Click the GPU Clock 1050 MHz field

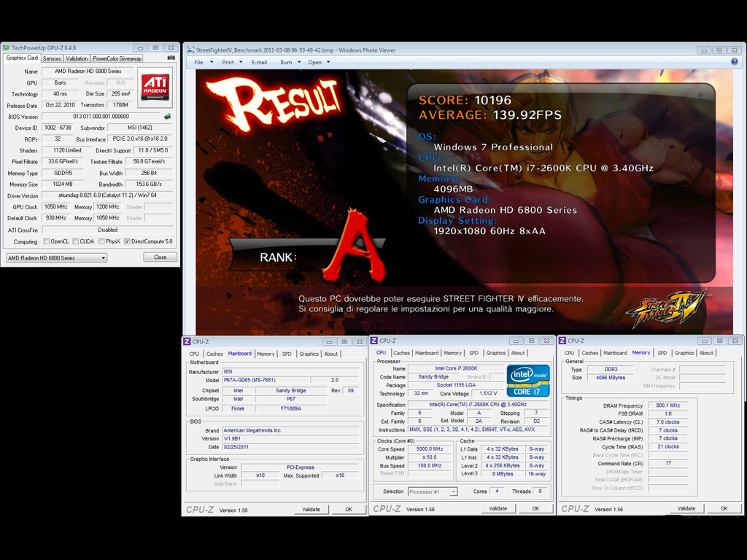(56, 207)
